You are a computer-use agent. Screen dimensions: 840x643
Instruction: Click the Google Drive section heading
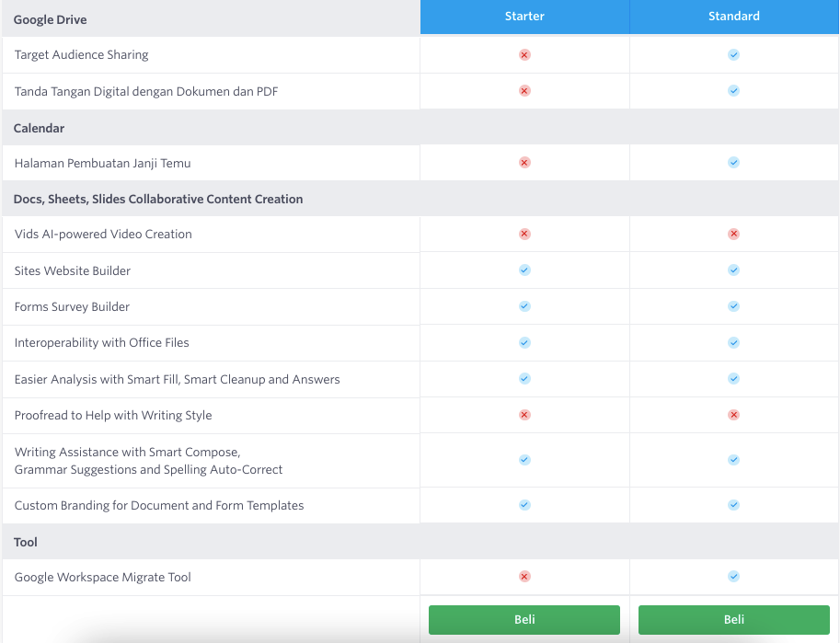pyautogui.click(x=50, y=20)
